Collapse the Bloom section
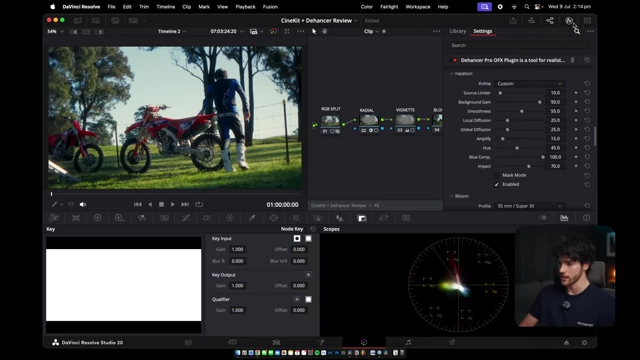640x360 pixels. [x=451, y=196]
